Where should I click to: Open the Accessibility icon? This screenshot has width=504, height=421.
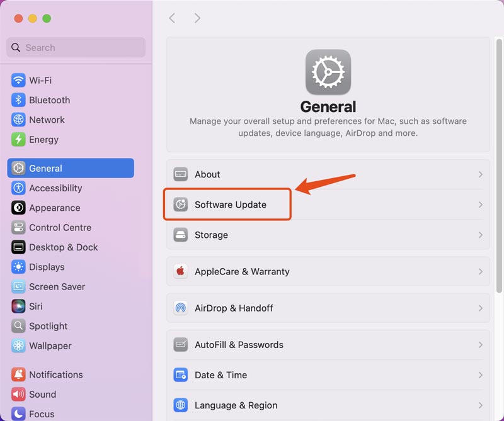(x=18, y=188)
